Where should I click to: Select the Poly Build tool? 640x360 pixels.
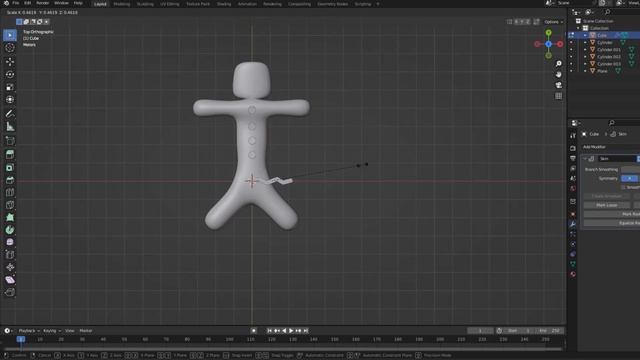[10, 217]
